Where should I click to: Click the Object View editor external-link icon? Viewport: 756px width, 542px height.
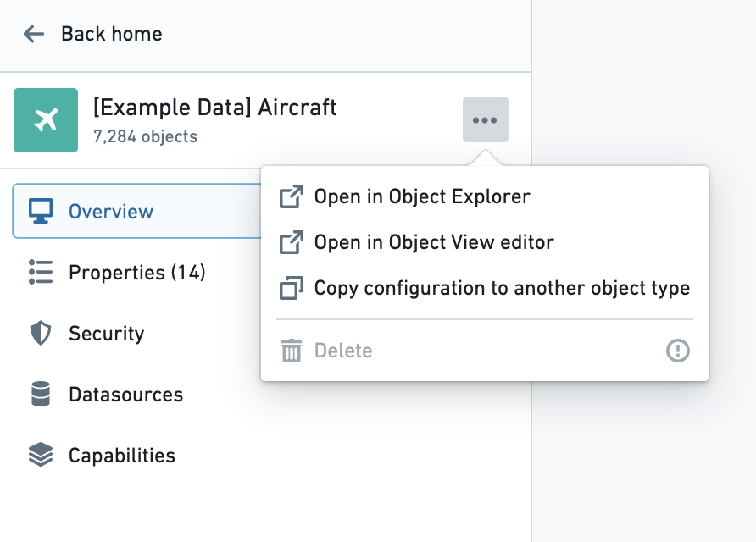click(292, 242)
